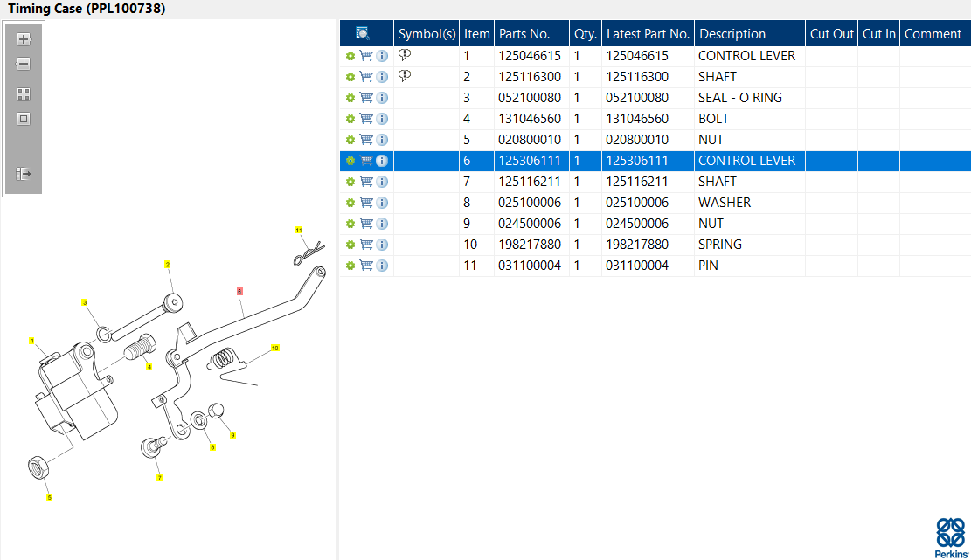Select the PIN description cell
This screenshot has width=971, height=560.
[x=750, y=266]
